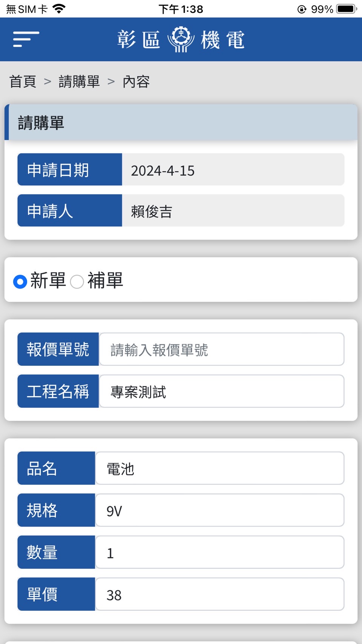Viewport: 362px width, 644px height.
Task: Click the 報價單號 input field
Action: tap(221, 350)
